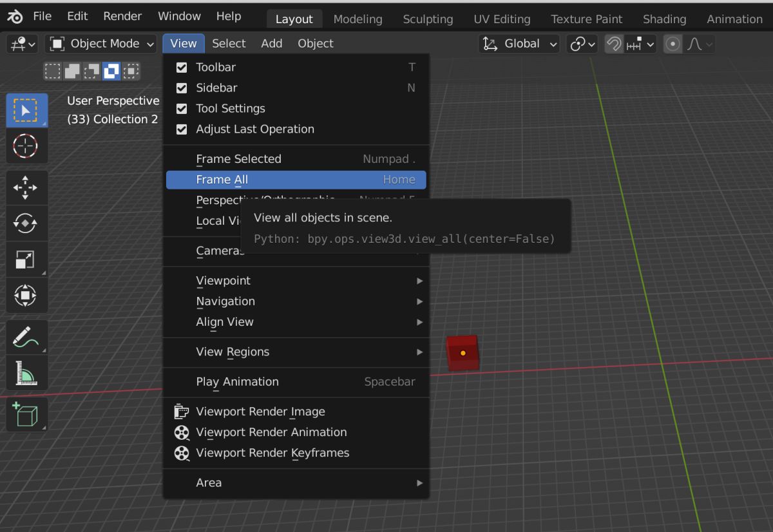Choose the new selection mode icon
This screenshot has width=773, height=532.
coord(53,70)
